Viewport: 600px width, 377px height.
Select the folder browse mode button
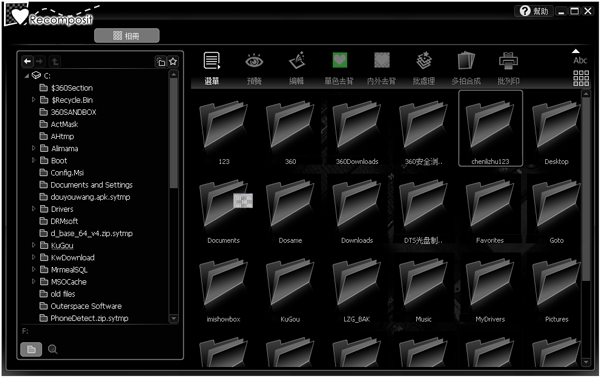click(31, 349)
